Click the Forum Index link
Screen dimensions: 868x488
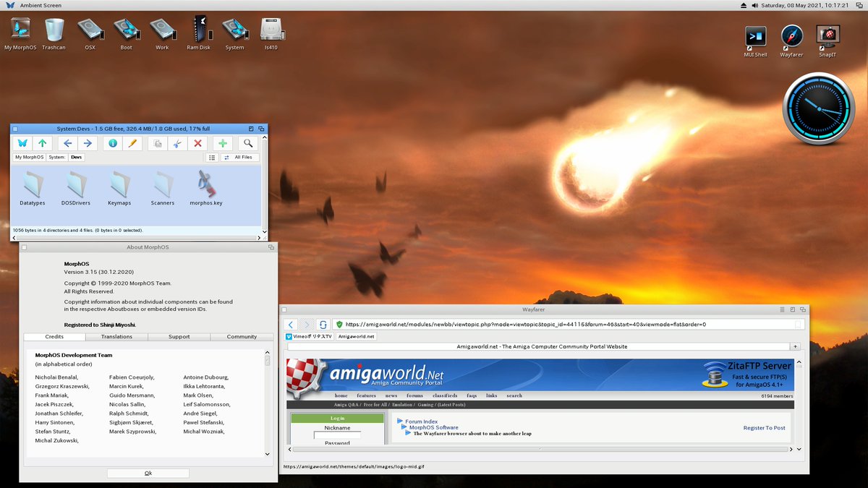(x=421, y=421)
